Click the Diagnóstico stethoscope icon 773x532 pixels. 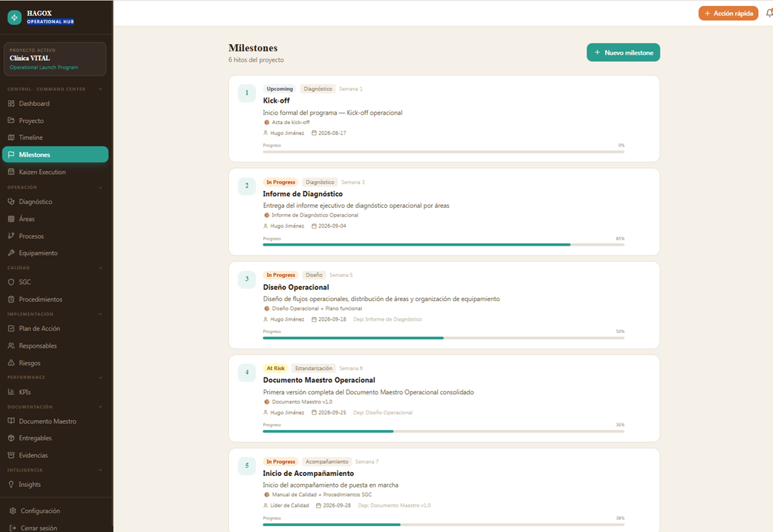[x=11, y=201]
